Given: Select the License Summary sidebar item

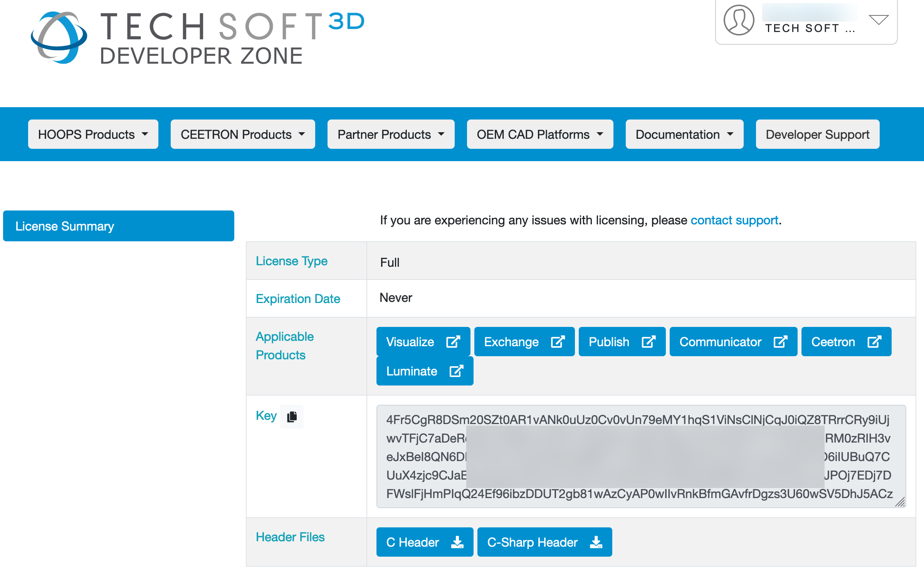Looking at the screenshot, I should pyautogui.click(x=119, y=226).
